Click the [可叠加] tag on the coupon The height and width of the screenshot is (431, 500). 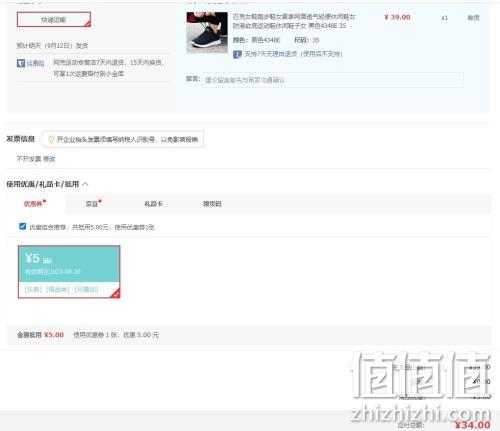coord(86,289)
